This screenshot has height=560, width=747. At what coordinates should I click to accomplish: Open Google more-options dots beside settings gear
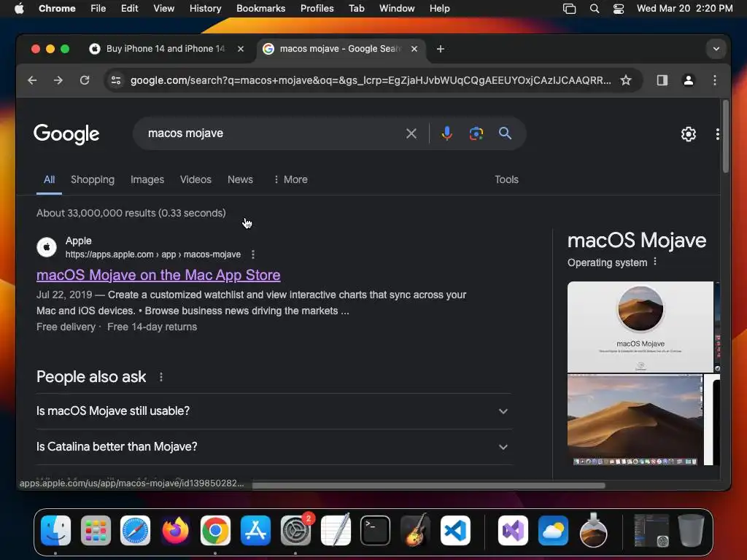(x=718, y=134)
